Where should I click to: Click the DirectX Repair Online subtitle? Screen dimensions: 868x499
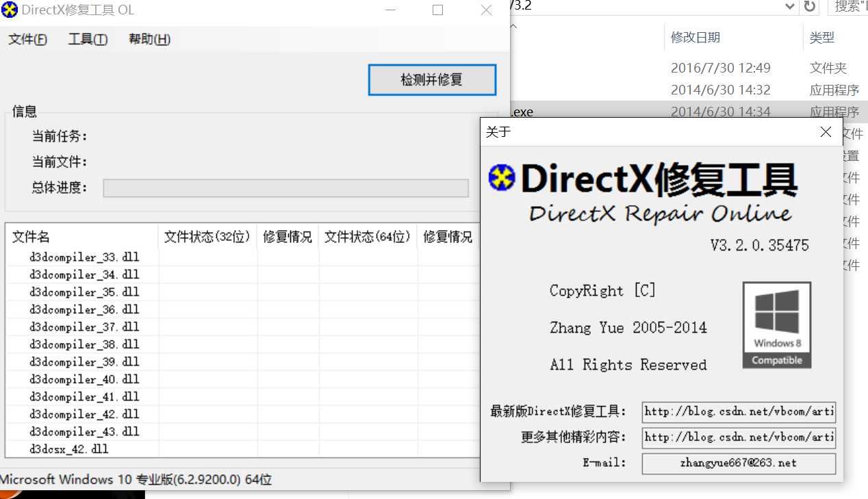(x=661, y=214)
